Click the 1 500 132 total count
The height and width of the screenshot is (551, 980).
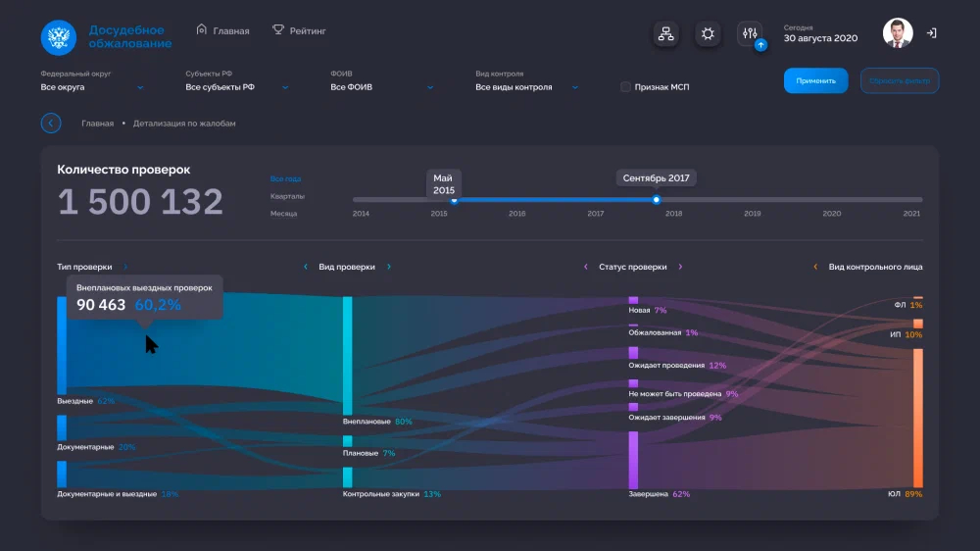[140, 201]
